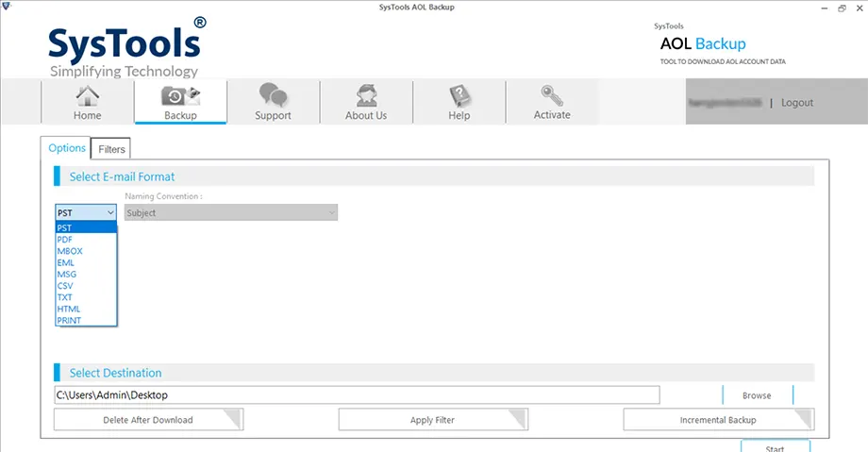Choose PRINT from the format list
The image size is (868, 452).
86,320
